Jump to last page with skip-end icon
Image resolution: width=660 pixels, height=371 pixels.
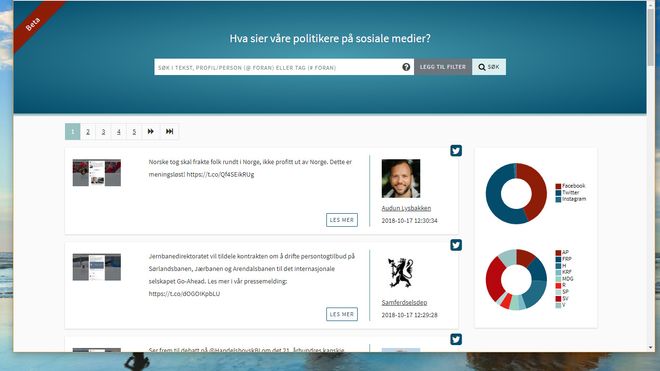coord(169,131)
